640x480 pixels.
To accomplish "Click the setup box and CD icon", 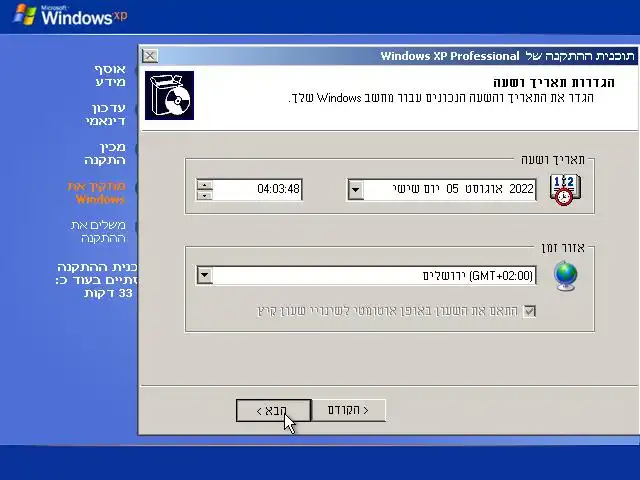I will click(x=169, y=96).
